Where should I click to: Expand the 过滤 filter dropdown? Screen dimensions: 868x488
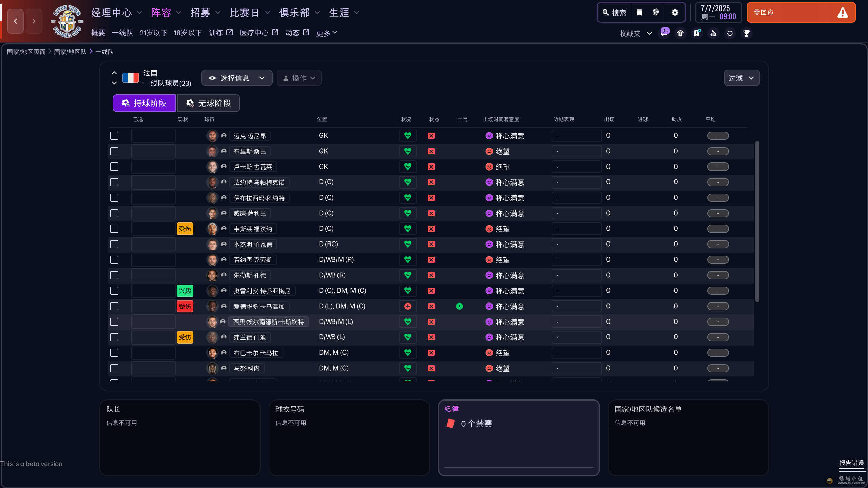(x=741, y=78)
